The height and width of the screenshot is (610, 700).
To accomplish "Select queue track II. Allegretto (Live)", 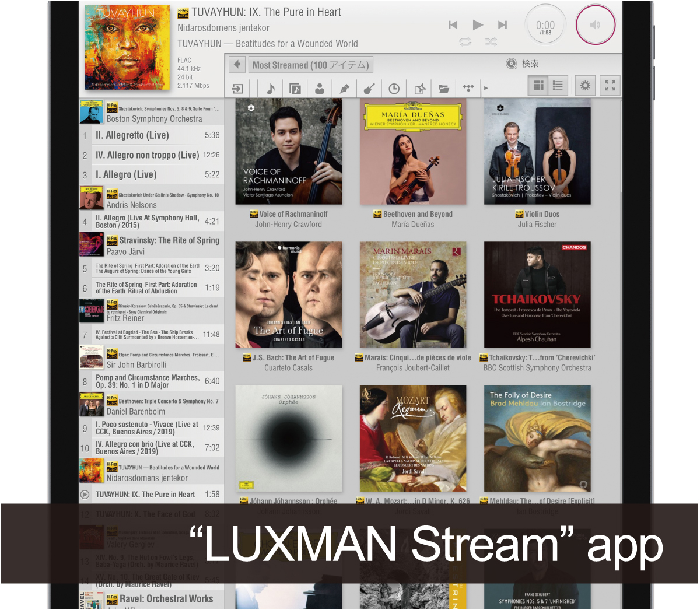I will pyautogui.click(x=152, y=135).
